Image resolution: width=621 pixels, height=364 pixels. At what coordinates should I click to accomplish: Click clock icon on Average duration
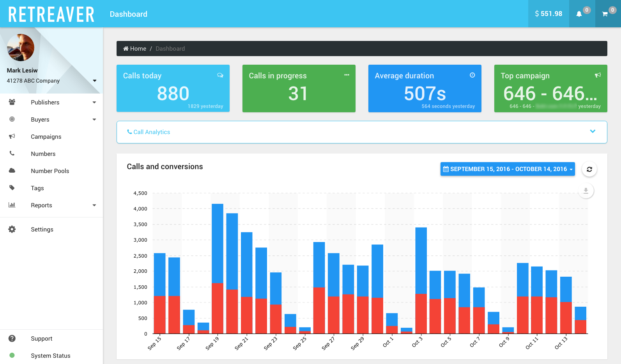(x=472, y=75)
